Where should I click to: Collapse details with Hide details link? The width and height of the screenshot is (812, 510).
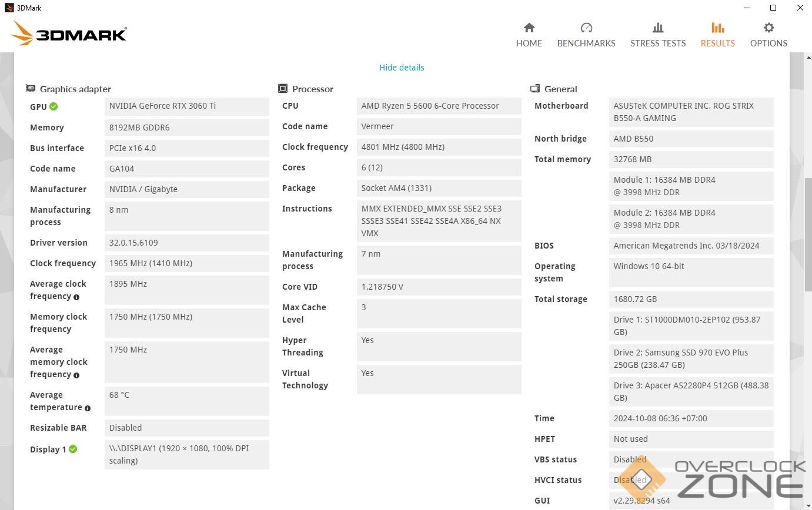coord(402,68)
